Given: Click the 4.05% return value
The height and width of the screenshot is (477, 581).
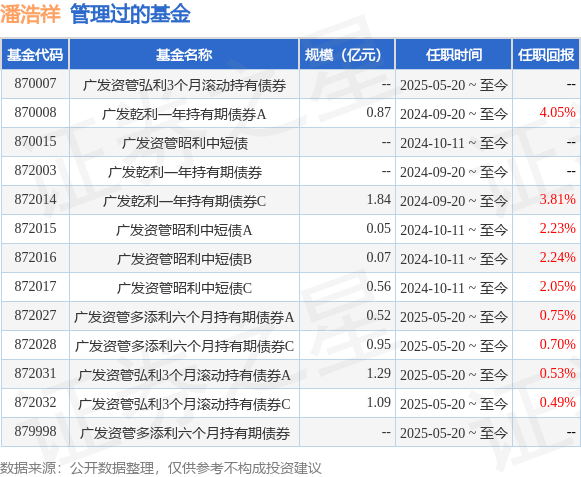Looking at the screenshot, I should click(x=557, y=112).
